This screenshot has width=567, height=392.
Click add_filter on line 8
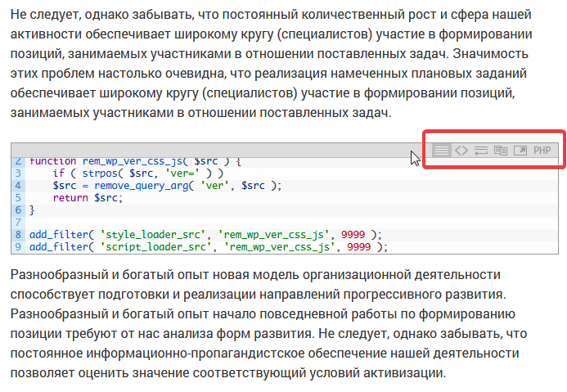point(59,235)
